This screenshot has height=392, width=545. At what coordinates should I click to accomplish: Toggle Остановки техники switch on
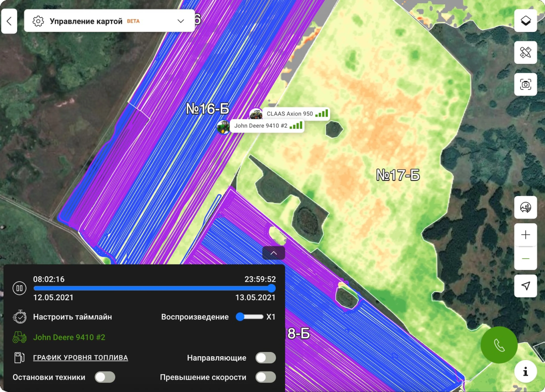point(105,377)
